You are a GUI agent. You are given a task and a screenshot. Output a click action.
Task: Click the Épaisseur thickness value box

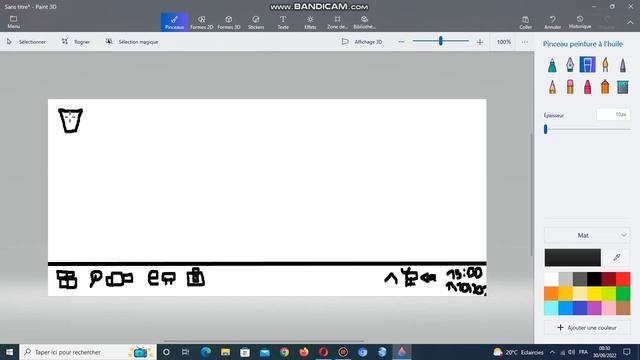click(613, 115)
